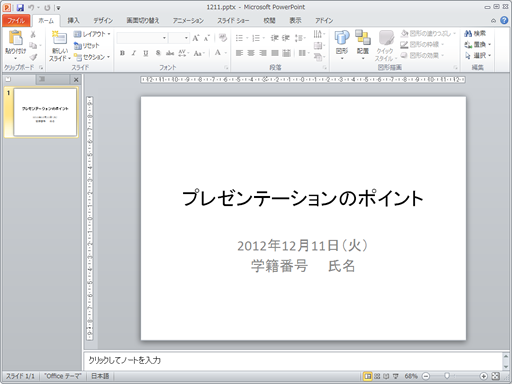Open the Shapes (図形) gallery
512x384 pixels.
(x=342, y=45)
